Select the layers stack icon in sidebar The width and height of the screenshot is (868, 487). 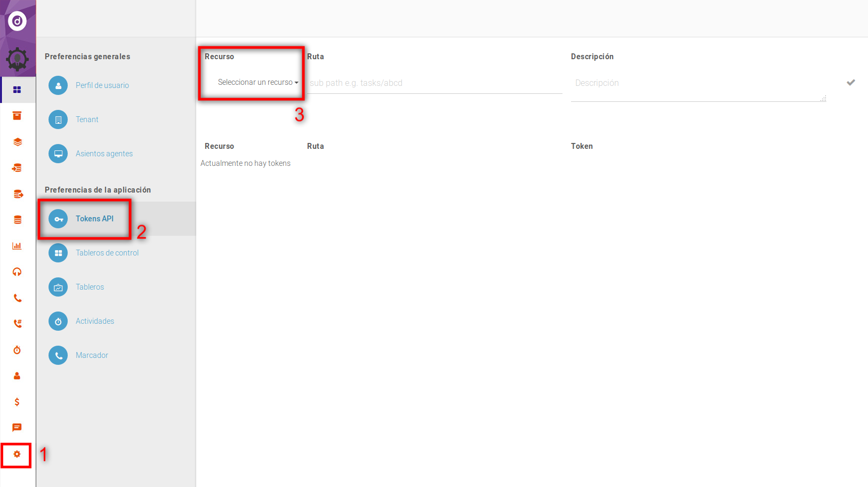click(x=17, y=142)
